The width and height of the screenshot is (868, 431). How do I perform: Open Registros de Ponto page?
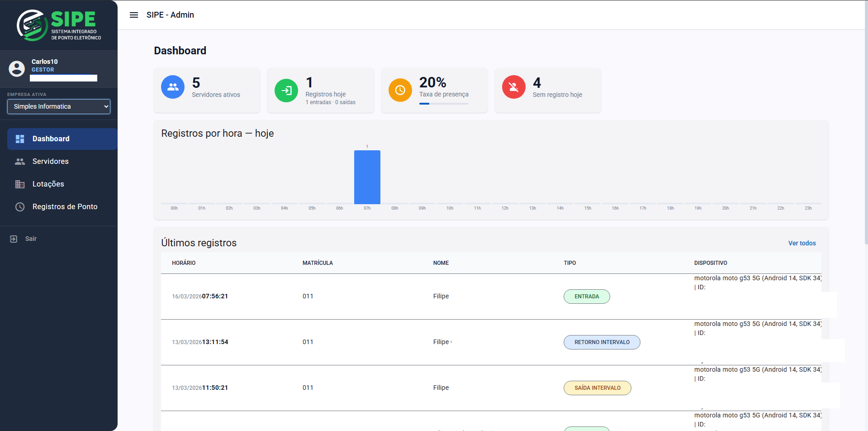point(62,207)
